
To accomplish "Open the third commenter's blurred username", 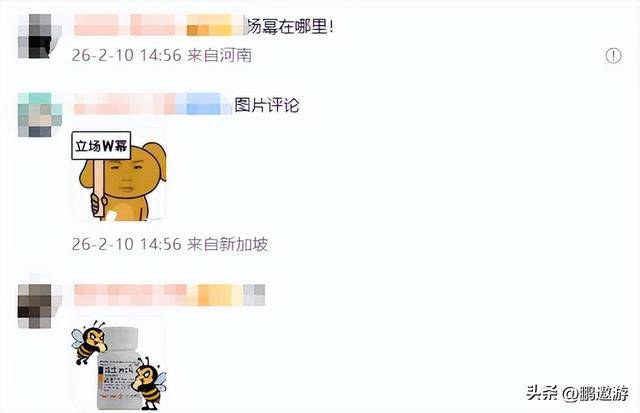I will [170, 295].
